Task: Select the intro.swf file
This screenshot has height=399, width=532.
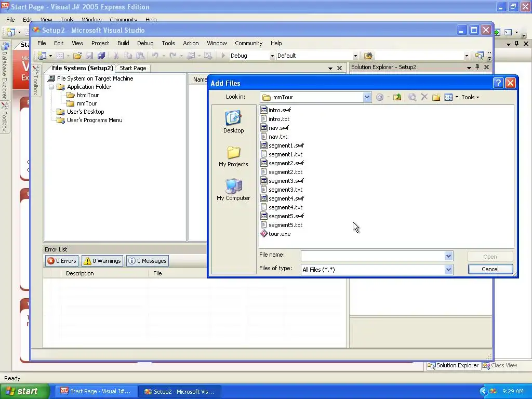Action: (x=275, y=110)
